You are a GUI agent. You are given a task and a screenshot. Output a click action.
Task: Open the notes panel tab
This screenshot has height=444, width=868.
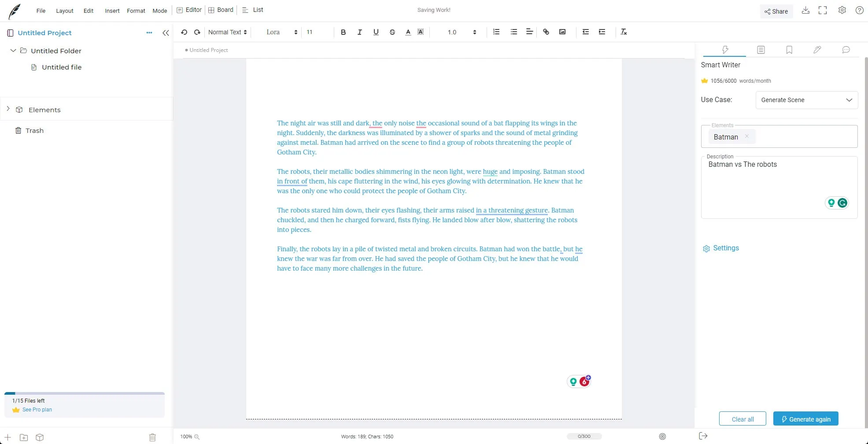(761, 50)
